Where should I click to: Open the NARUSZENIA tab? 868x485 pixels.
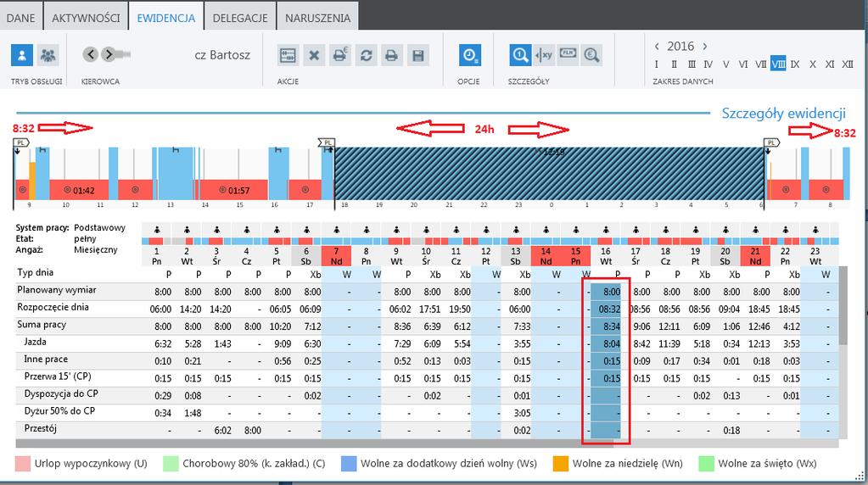point(317,18)
